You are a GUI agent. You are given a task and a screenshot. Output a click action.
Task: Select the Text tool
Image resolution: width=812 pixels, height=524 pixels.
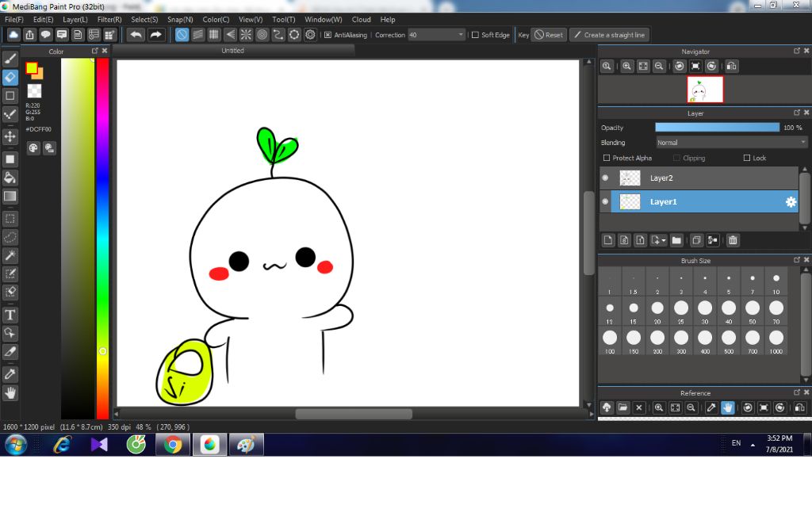point(10,315)
